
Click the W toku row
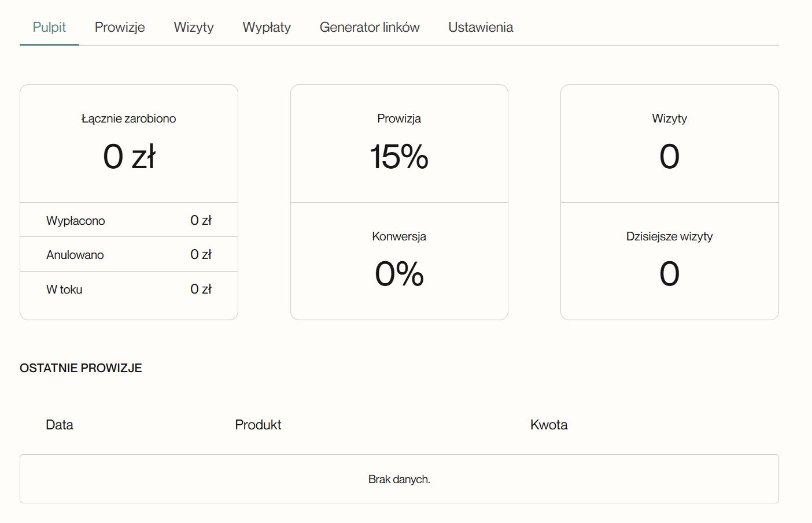[x=129, y=289]
